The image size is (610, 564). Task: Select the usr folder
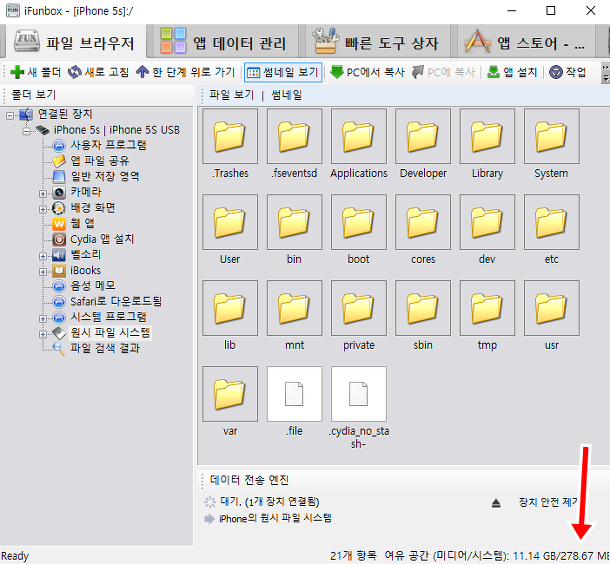coord(552,308)
